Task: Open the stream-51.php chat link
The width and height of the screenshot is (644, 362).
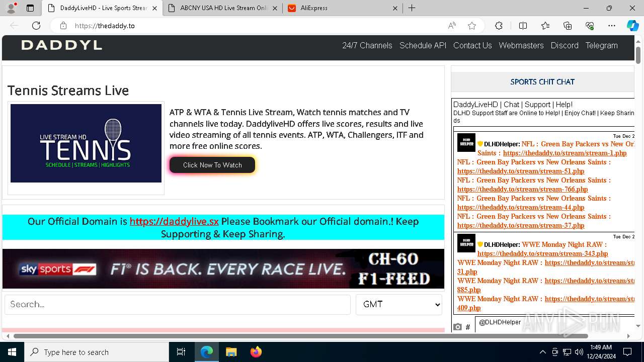Action: (x=521, y=171)
